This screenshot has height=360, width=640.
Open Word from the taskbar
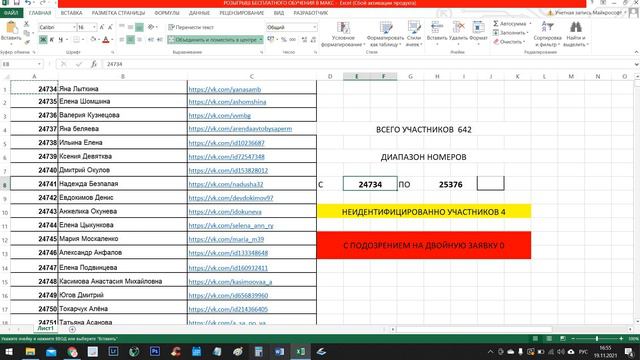pos(280,351)
